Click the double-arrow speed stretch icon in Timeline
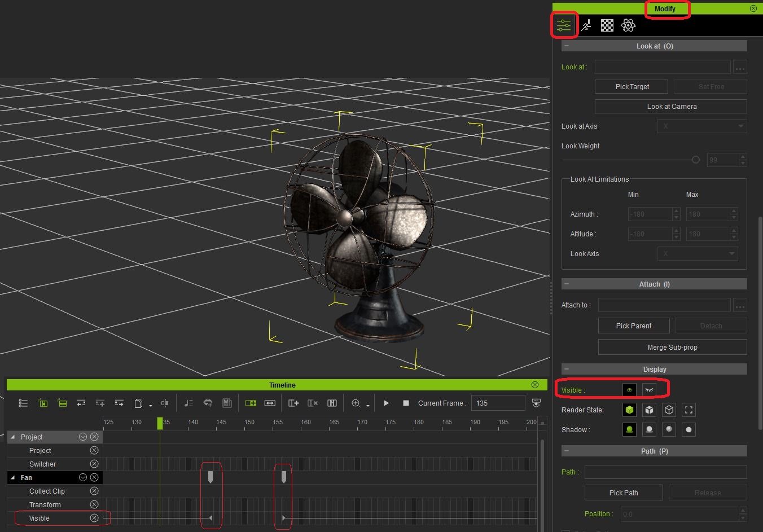 pyautogui.click(x=270, y=403)
